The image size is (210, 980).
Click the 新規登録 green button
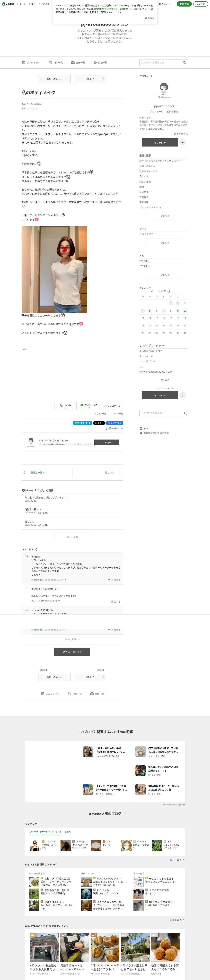[x=184, y=4]
